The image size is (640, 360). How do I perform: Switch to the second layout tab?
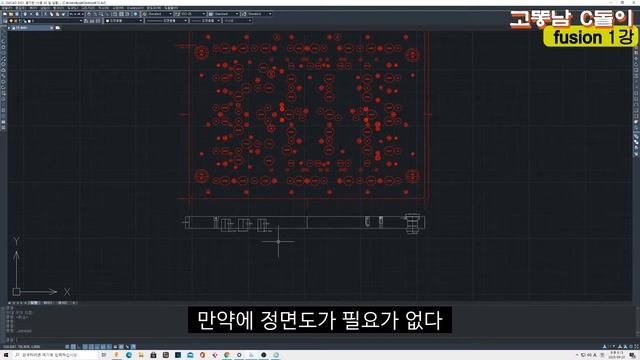pyautogui.click(x=62, y=303)
